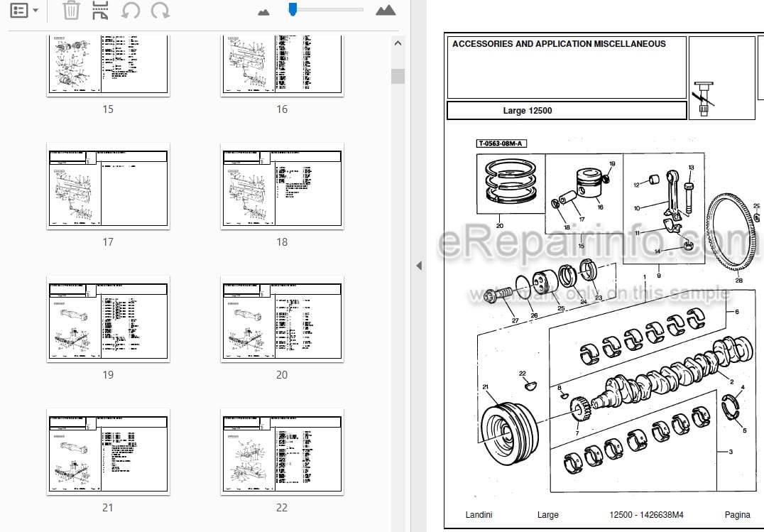The width and height of the screenshot is (764, 532).
Task: Reduce thumbnail size with small mountain icon
Action: [263, 12]
